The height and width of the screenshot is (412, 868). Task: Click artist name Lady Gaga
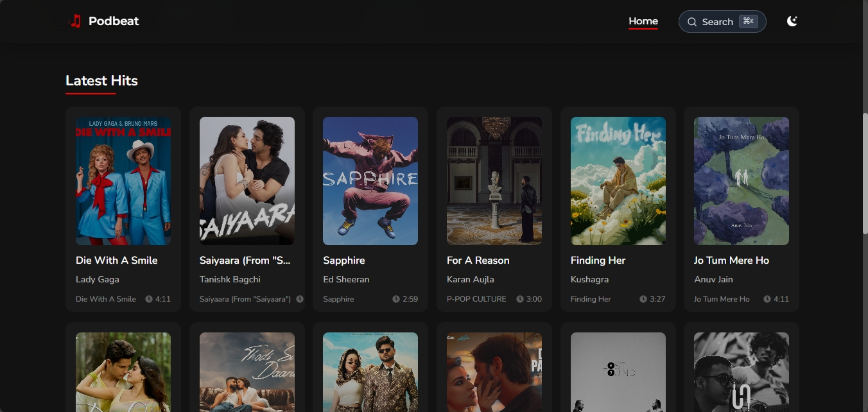[x=98, y=280]
